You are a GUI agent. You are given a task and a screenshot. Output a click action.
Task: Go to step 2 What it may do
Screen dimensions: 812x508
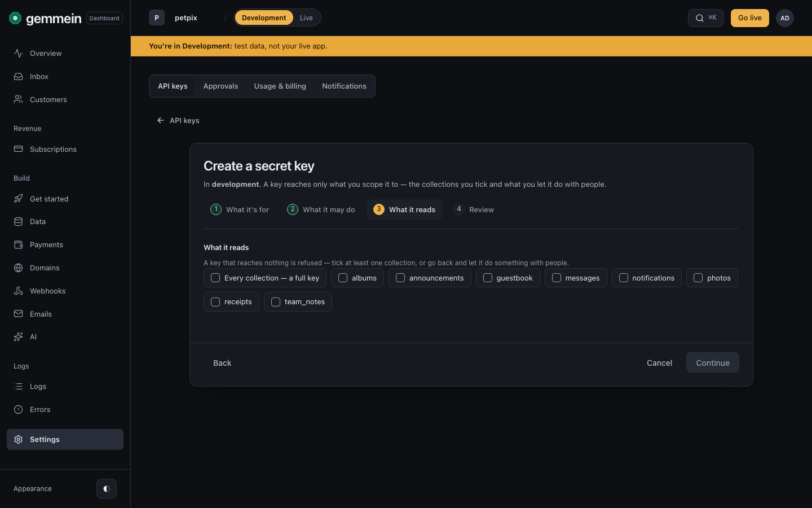coord(321,209)
